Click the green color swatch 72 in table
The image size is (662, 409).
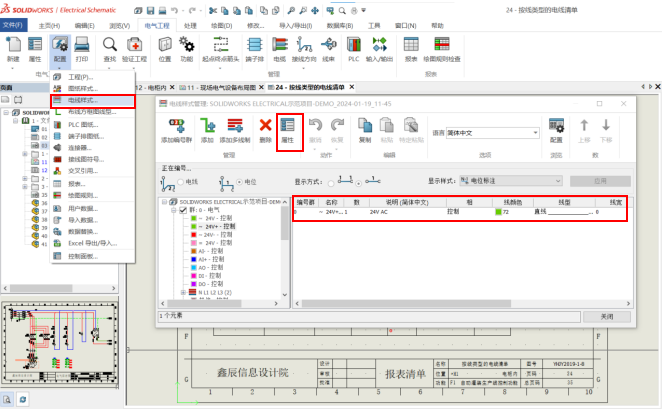pos(498,212)
